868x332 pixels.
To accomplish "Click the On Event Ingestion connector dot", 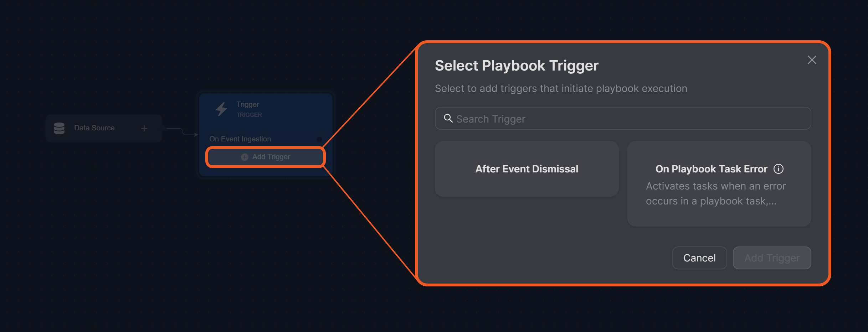I will 319,139.
